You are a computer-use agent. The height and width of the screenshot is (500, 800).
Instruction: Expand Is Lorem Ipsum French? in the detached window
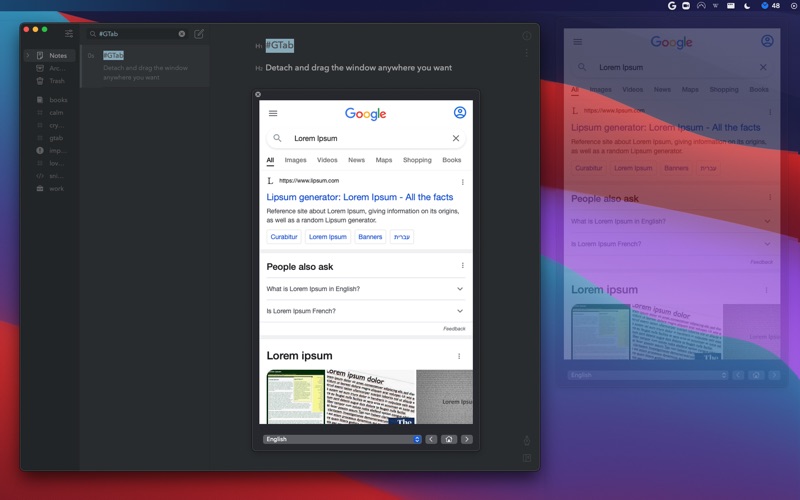(x=671, y=244)
